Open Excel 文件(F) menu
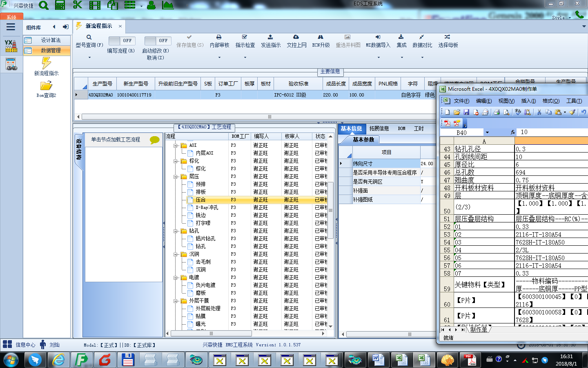This screenshot has width=588, height=368. click(461, 101)
